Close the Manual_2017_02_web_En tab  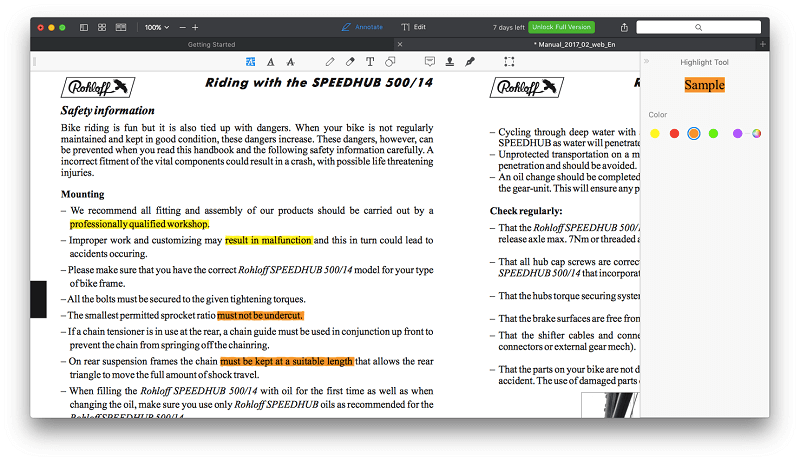point(400,44)
